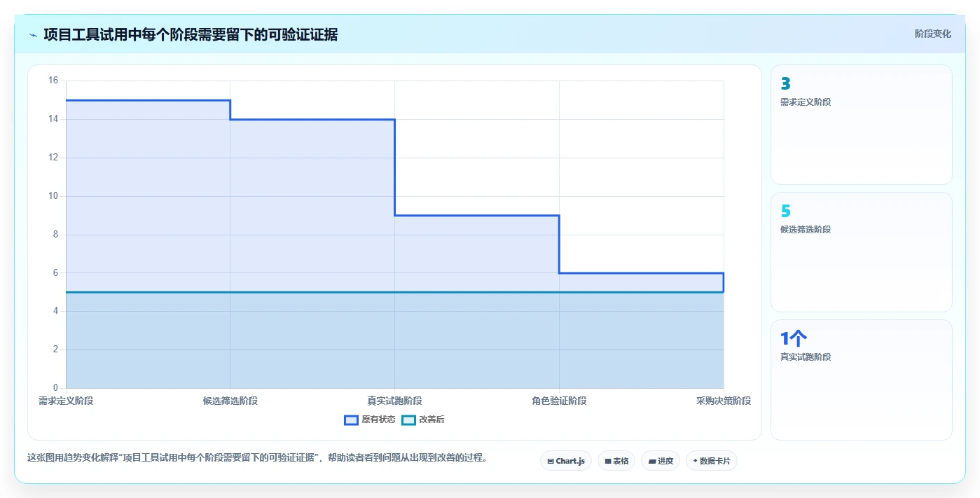
Task: Select the 进度 tag chip
Action: click(x=661, y=461)
